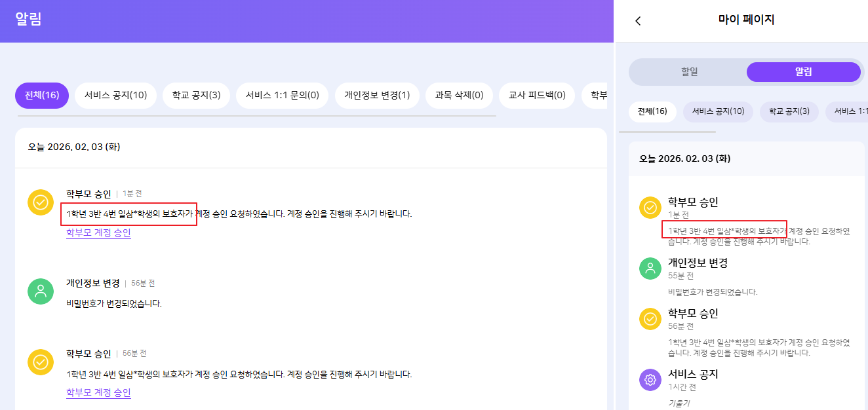Viewport: 868px width, 410px height.
Task: Select 서비스 공지(10) chip in My Page panel
Action: pyautogui.click(x=718, y=112)
